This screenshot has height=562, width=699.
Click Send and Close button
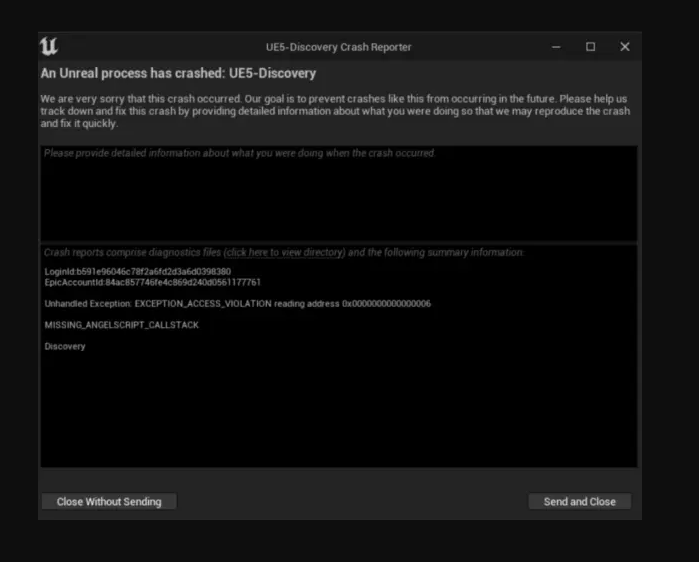[x=580, y=501]
